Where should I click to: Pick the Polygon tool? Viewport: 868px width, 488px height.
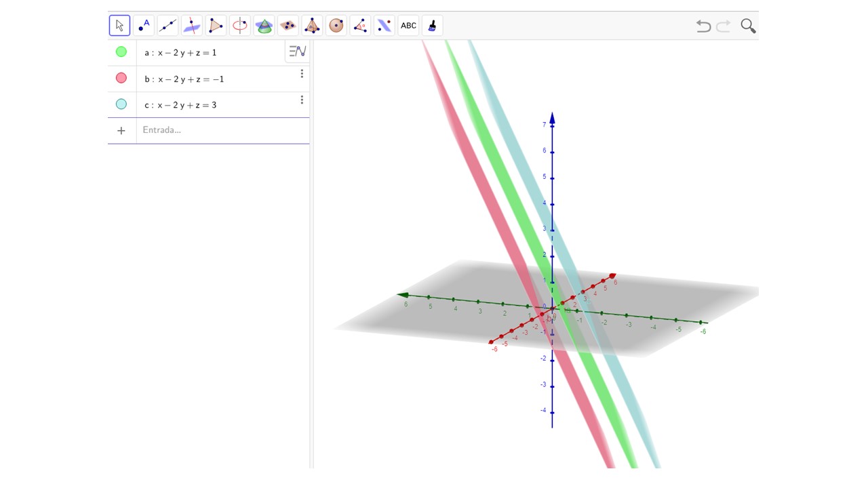[x=216, y=26]
